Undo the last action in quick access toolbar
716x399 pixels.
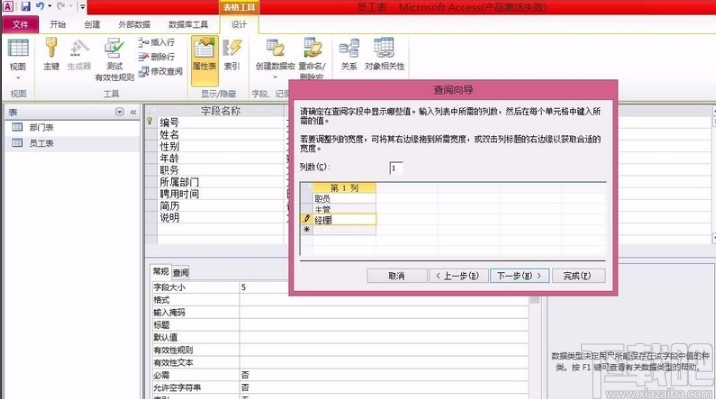[x=40, y=6]
